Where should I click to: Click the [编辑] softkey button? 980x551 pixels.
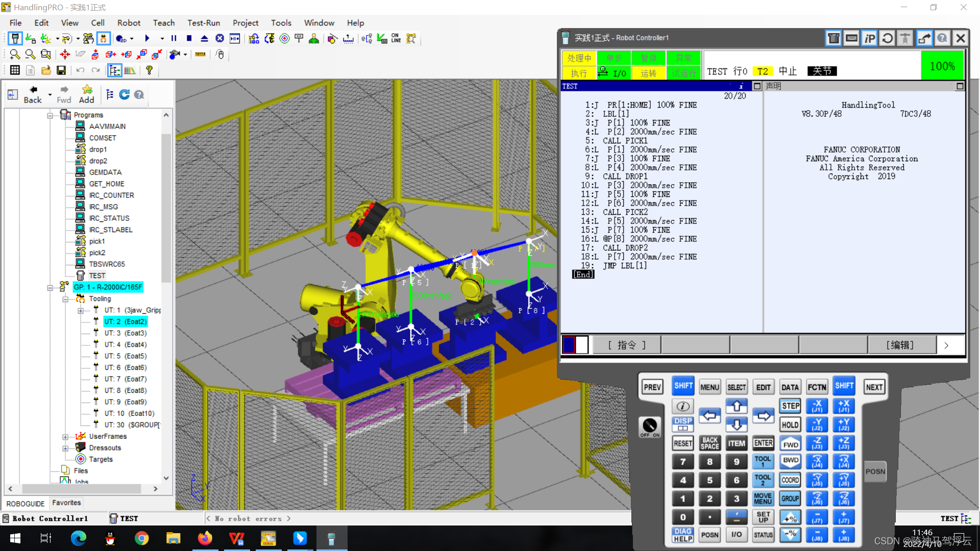tap(901, 345)
